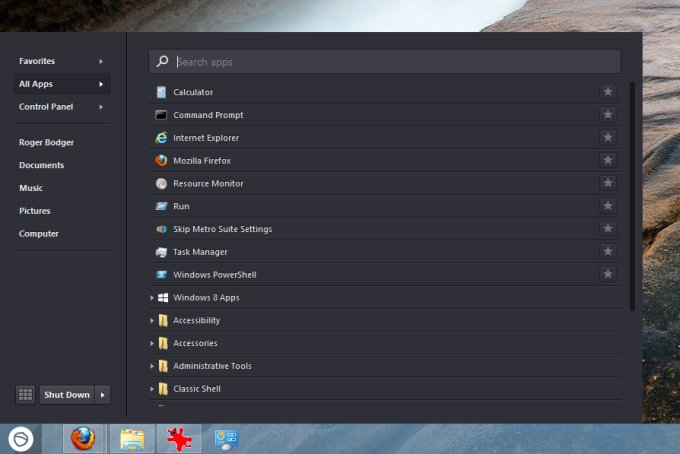The image size is (680, 454).
Task: Click the Windows 8 Apps logo icon
Action: point(163,297)
